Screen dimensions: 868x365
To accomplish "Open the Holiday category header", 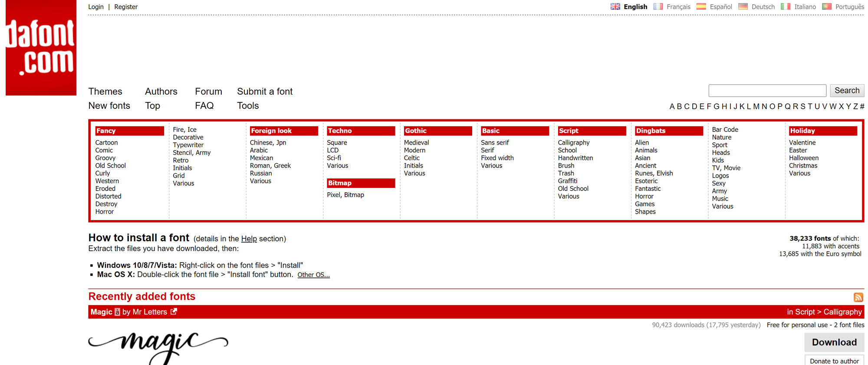I will pos(823,131).
